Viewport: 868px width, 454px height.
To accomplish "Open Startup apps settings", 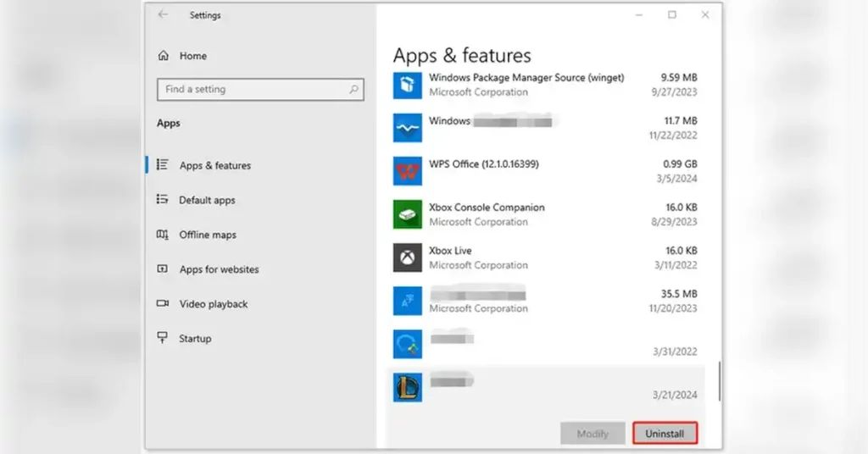I will coord(195,339).
